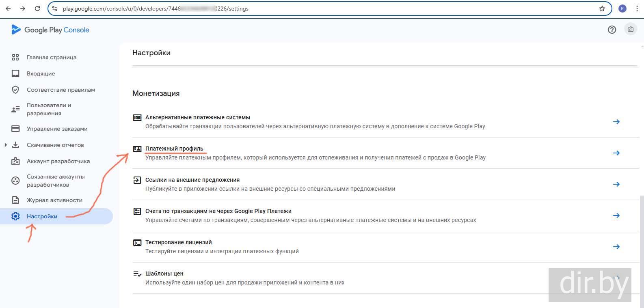Click the Журнал активности document icon
The image size is (644, 308).
[15, 200]
